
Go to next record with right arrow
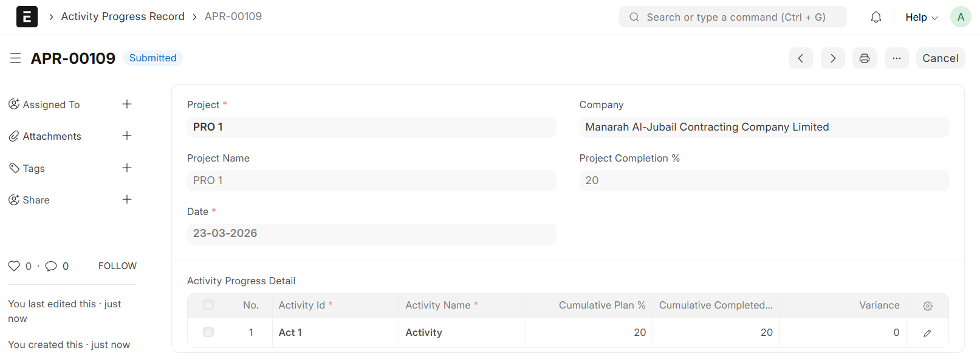point(832,58)
